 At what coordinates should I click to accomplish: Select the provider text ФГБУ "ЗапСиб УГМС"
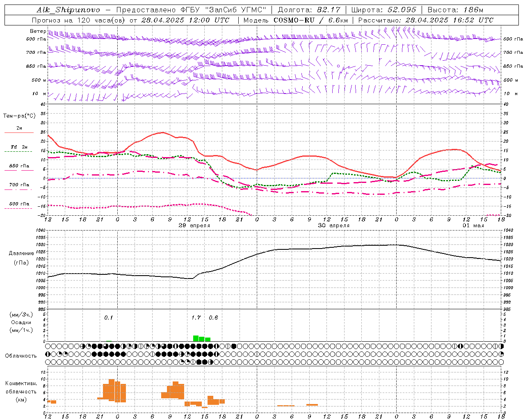pos(224,10)
